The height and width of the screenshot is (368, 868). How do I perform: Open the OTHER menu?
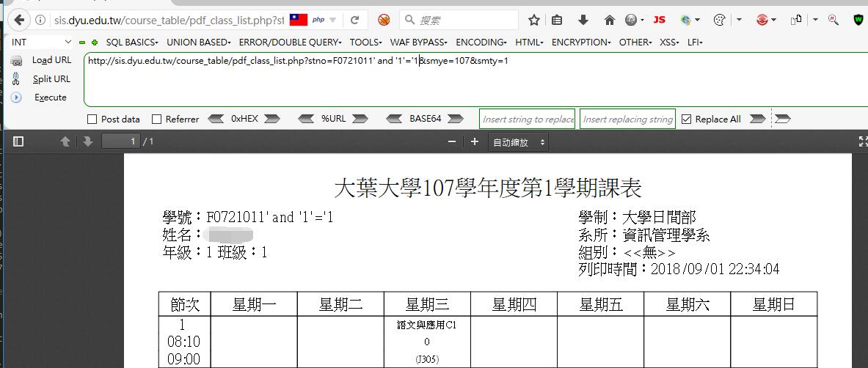click(635, 42)
